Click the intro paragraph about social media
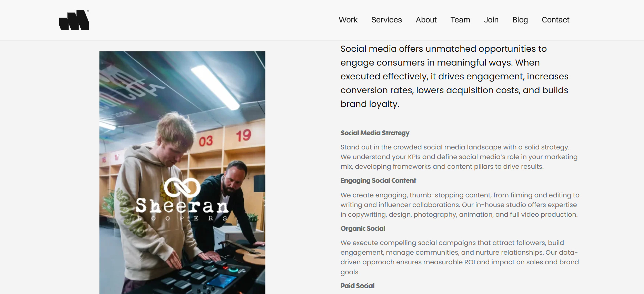The image size is (644, 294). click(454, 76)
